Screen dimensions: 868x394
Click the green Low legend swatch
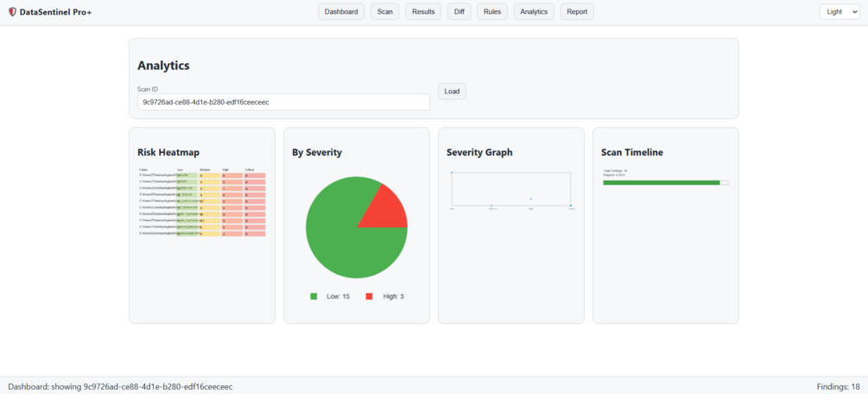[x=314, y=296]
